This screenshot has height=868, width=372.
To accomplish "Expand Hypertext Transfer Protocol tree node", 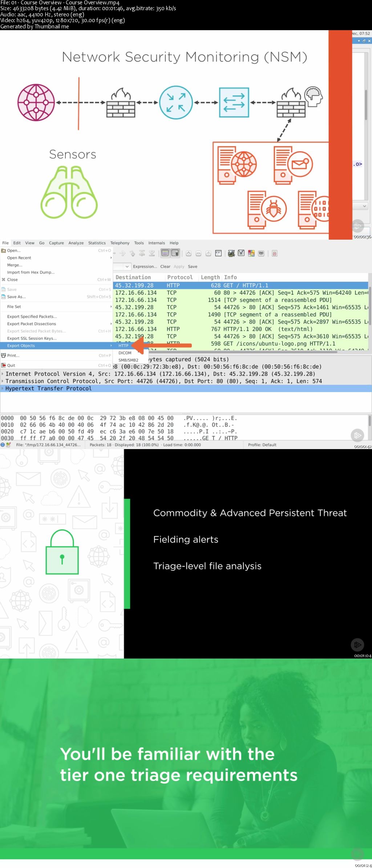I will coord(3,388).
